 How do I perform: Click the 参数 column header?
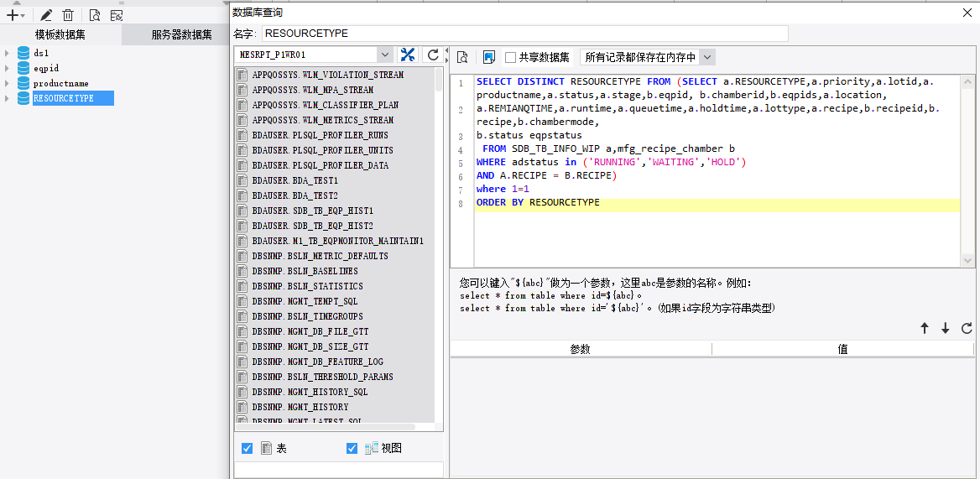pyautogui.click(x=581, y=349)
